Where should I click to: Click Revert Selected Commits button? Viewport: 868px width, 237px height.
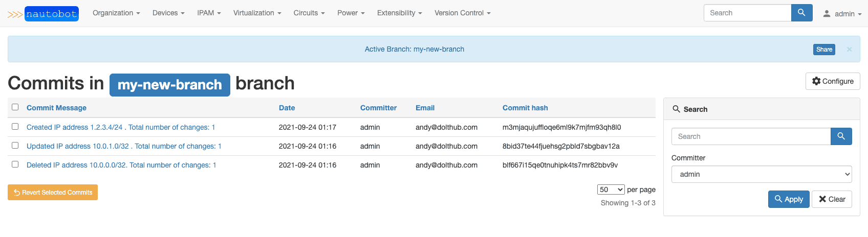point(53,193)
